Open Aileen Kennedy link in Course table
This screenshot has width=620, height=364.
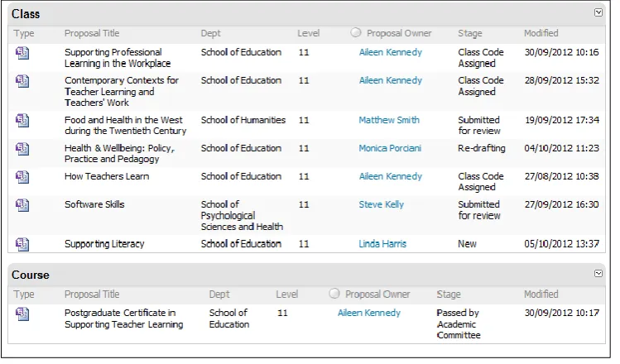click(369, 314)
